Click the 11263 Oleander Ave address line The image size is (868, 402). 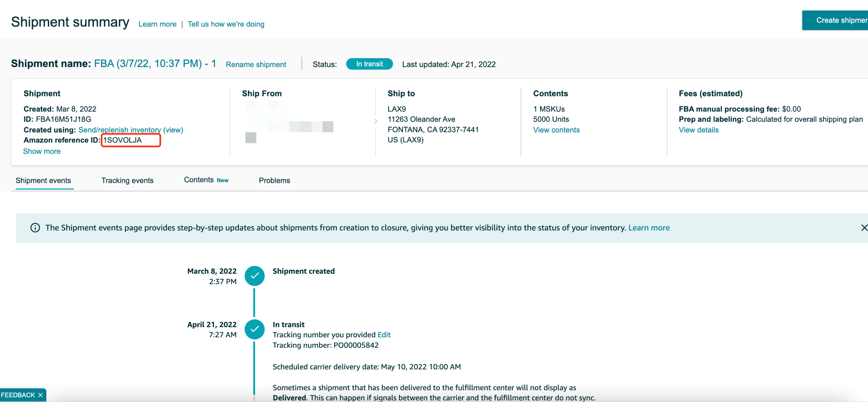(421, 119)
